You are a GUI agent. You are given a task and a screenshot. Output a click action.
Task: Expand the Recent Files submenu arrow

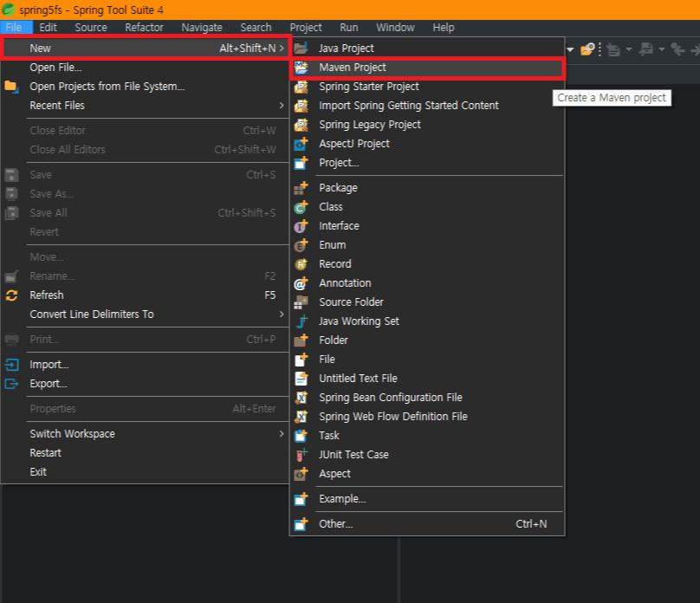[x=282, y=106]
